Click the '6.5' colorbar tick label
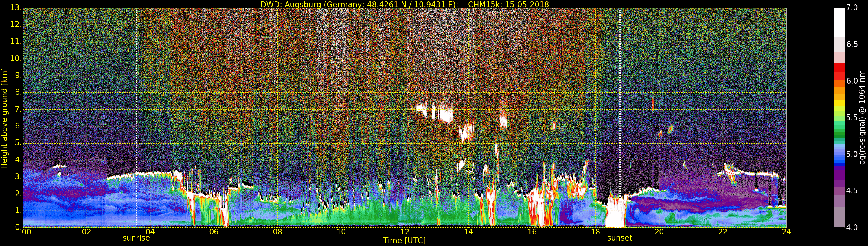Screen dimensions: 868x246 (x=852, y=44)
